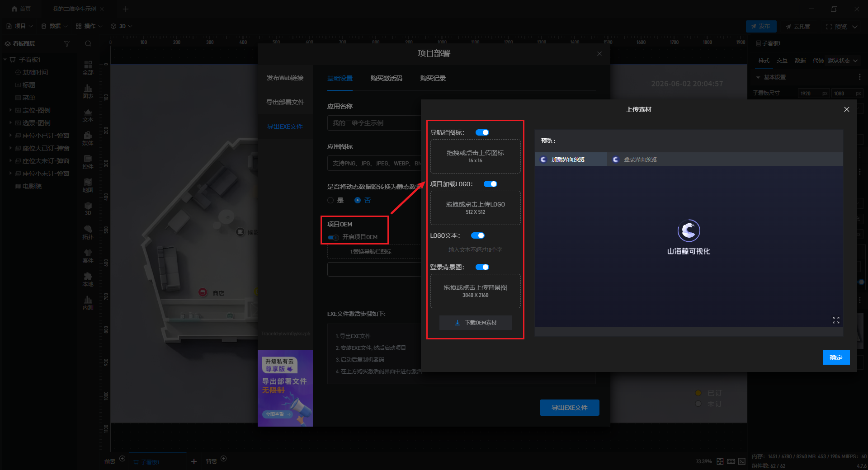Toggle the 导航栏图标 switch

pyautogui.click(x=482, y=132)
